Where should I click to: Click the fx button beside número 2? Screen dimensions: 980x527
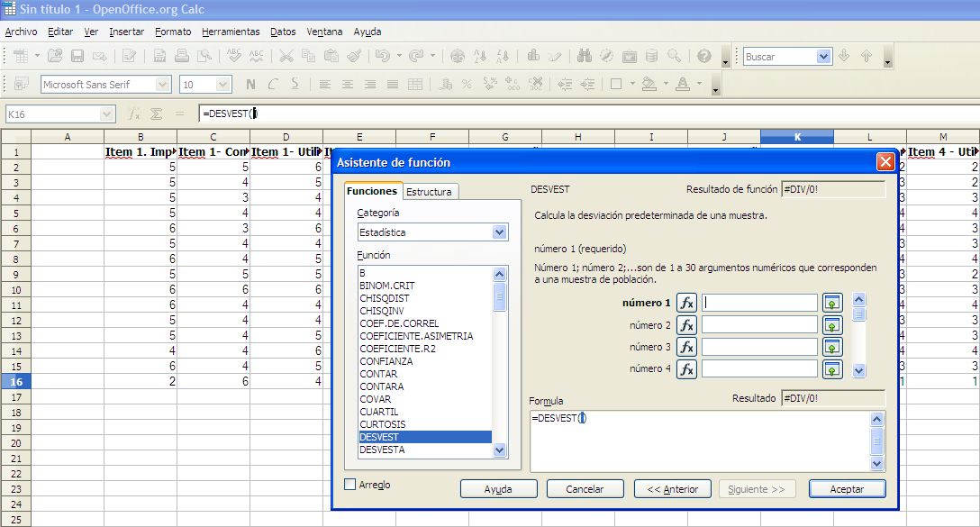pyautogui.click(x=686, y=325)
